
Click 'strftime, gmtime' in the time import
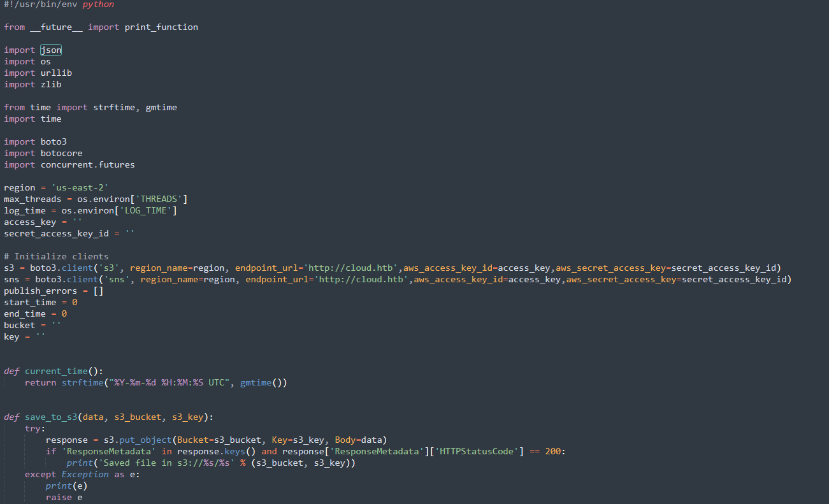[135, 108]
